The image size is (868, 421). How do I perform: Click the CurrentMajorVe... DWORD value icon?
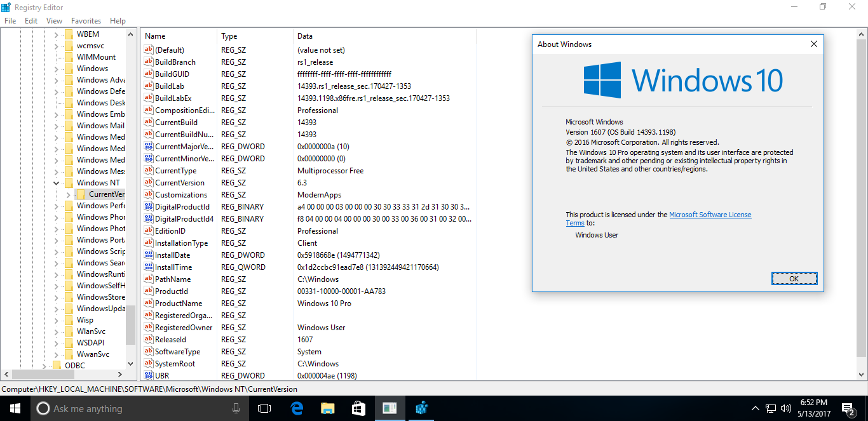149,147
